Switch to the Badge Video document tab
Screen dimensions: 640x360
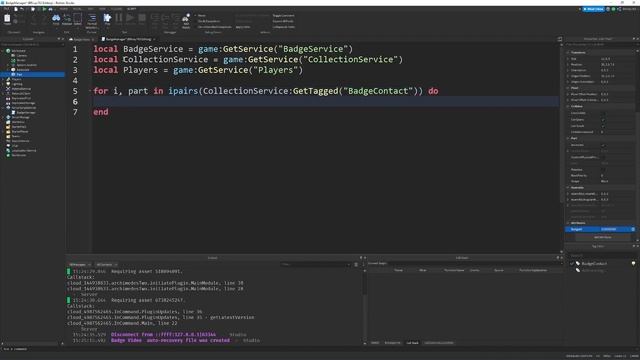[x=82, y=39]
